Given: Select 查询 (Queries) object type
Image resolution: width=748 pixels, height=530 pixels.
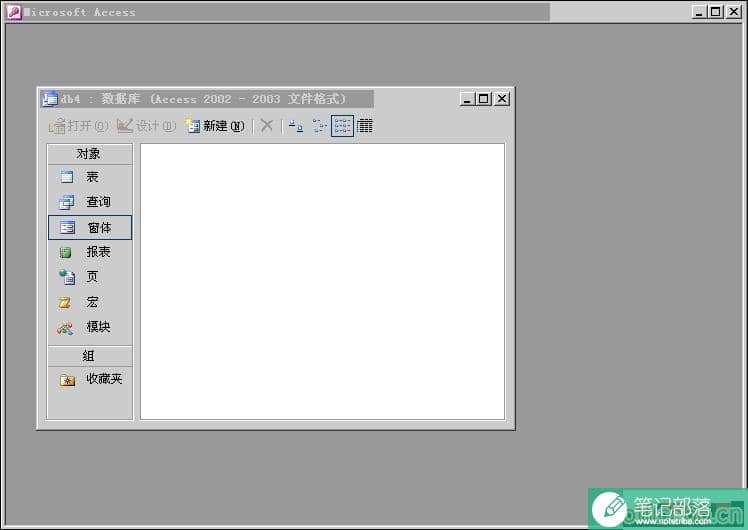Looking at the screenshot, I should [x=90, y=202].
